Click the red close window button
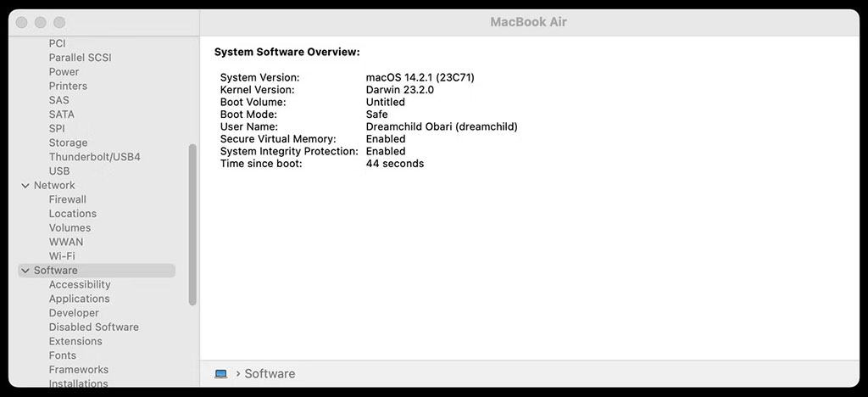Image resolution: width=868 pixels, height=397 pixels. click(22, 22)
